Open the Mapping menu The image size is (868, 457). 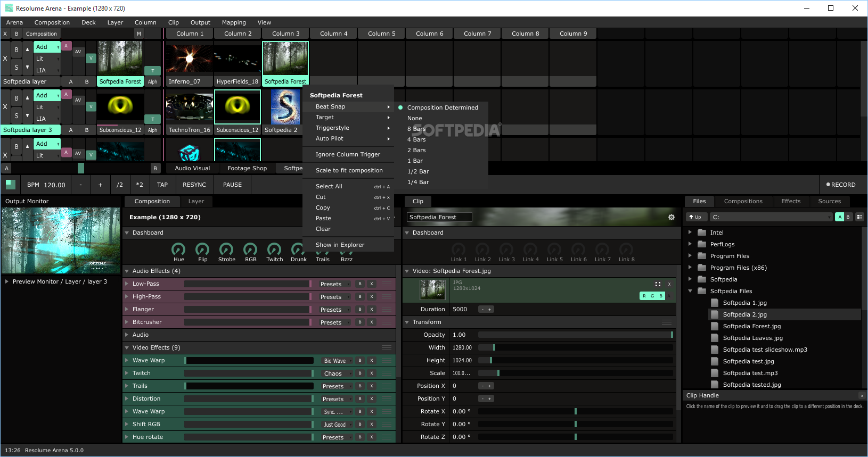tap(234, 22)
